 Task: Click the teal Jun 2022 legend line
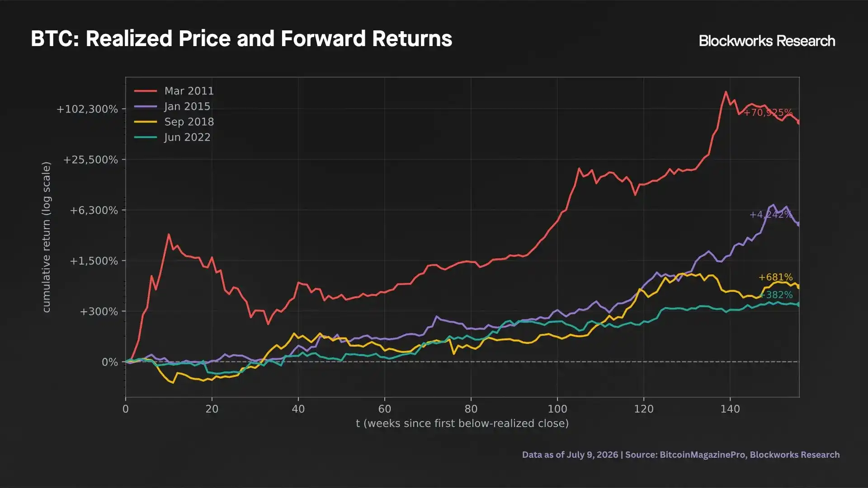pyautogui.click(x=146, y=137)
